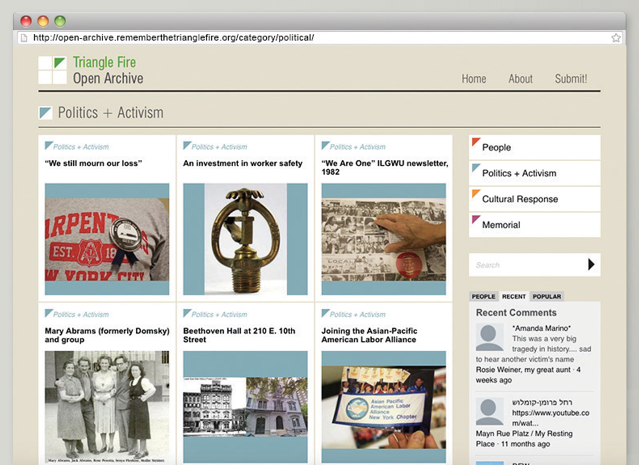Open the Mary Abrams group photo thumbnail

click(106, 405)
